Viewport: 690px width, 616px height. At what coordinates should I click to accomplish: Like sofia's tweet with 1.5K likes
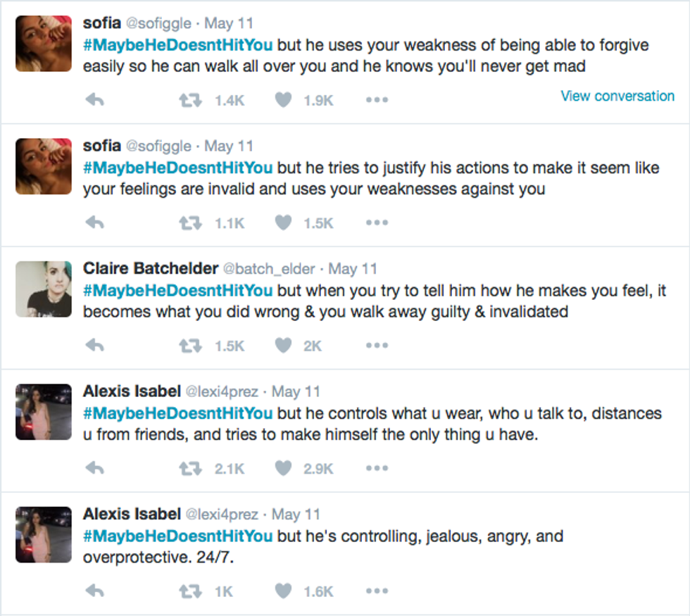[283, 223]
